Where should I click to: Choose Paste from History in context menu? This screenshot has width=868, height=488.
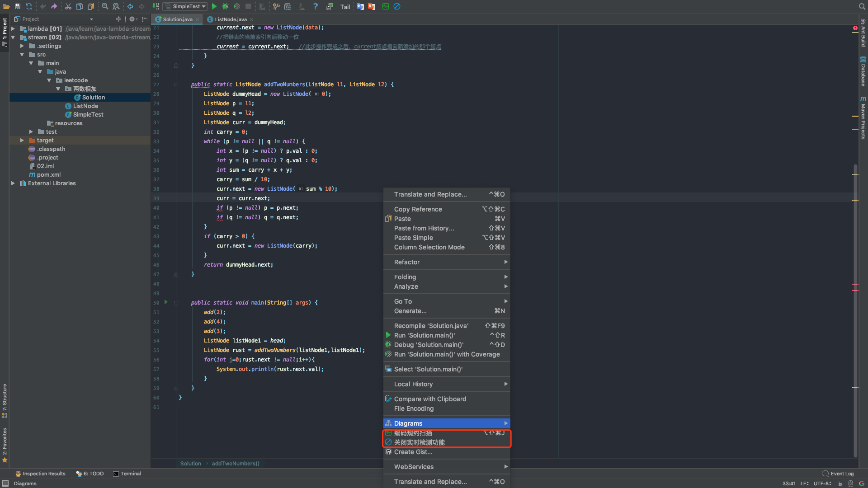(x=424, y=228)
